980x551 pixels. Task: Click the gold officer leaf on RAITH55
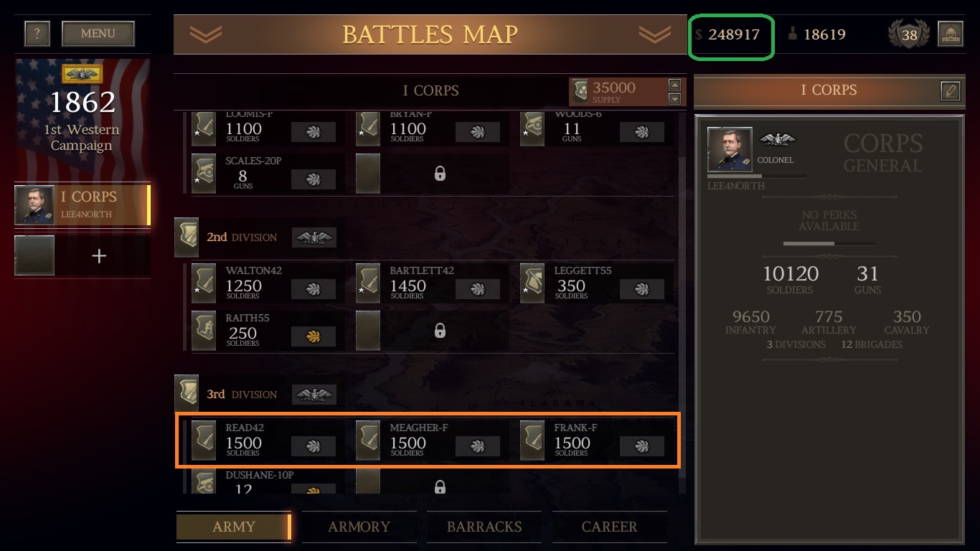(x=313, y=336)
